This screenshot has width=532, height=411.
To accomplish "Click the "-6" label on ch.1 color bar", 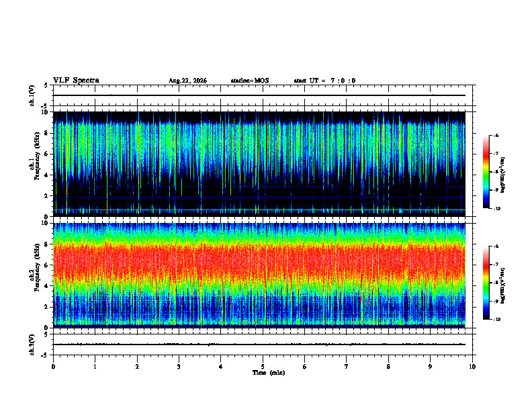I will [496, 135].
